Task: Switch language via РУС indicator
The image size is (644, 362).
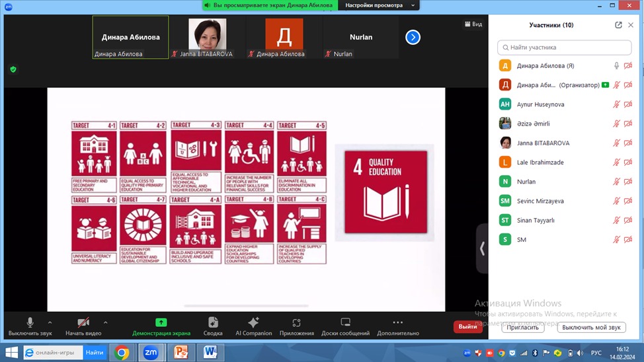Action: [x=596, y=353]
